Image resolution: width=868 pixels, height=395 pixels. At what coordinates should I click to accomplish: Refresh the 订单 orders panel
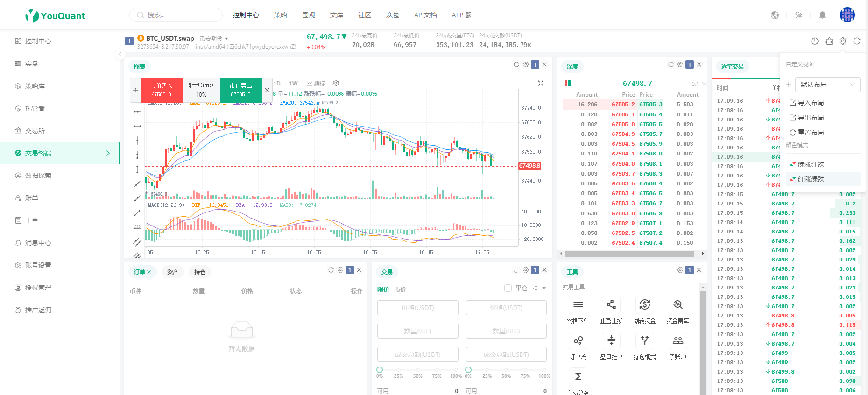click(331, 270)
